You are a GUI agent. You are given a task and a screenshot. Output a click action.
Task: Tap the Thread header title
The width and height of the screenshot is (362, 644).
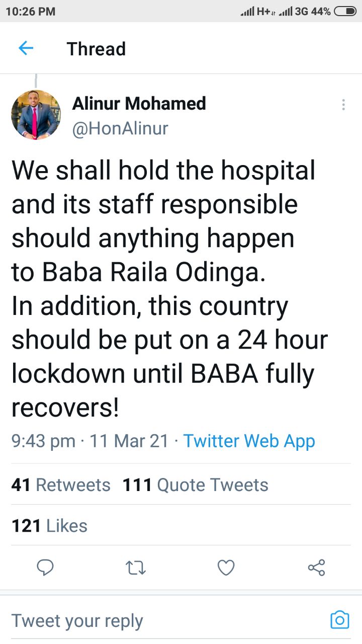(96, 49)
